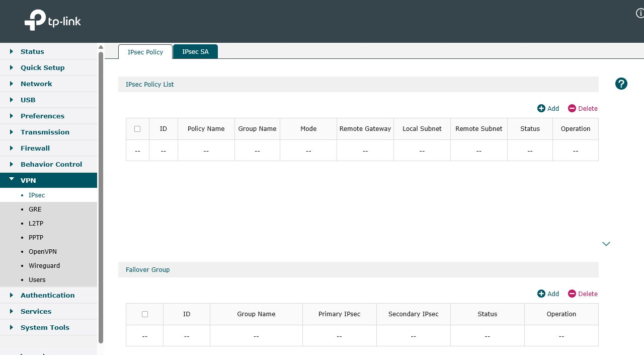The width and height of the screenshot is (644, 355).
Task: Expand the USB menu section
Action: tap(48, 100)
